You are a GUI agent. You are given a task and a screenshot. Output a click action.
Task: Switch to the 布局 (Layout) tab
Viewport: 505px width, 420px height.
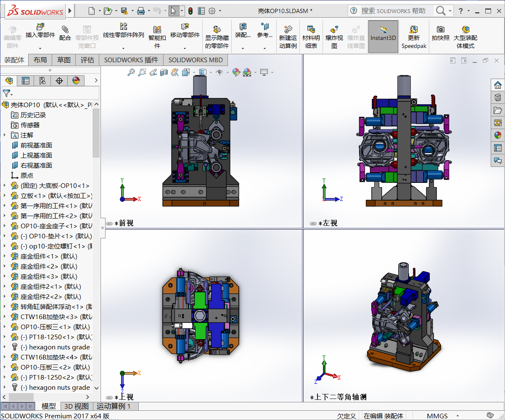[40, 60]
